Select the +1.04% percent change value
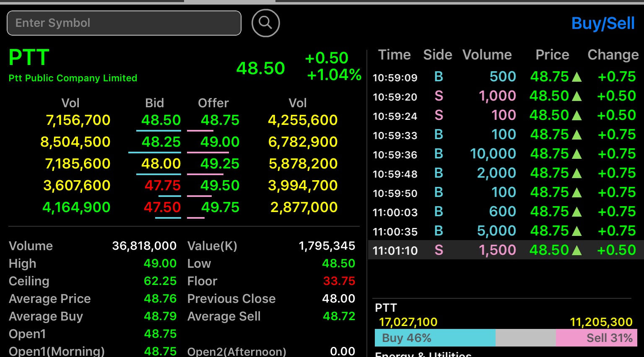The image size is (644, 357). (334, 75)
